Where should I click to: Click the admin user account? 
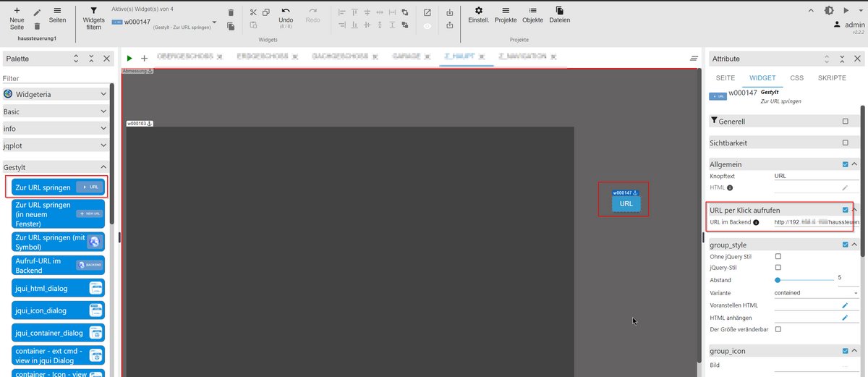pyautogui.click(x=848, y=24)
